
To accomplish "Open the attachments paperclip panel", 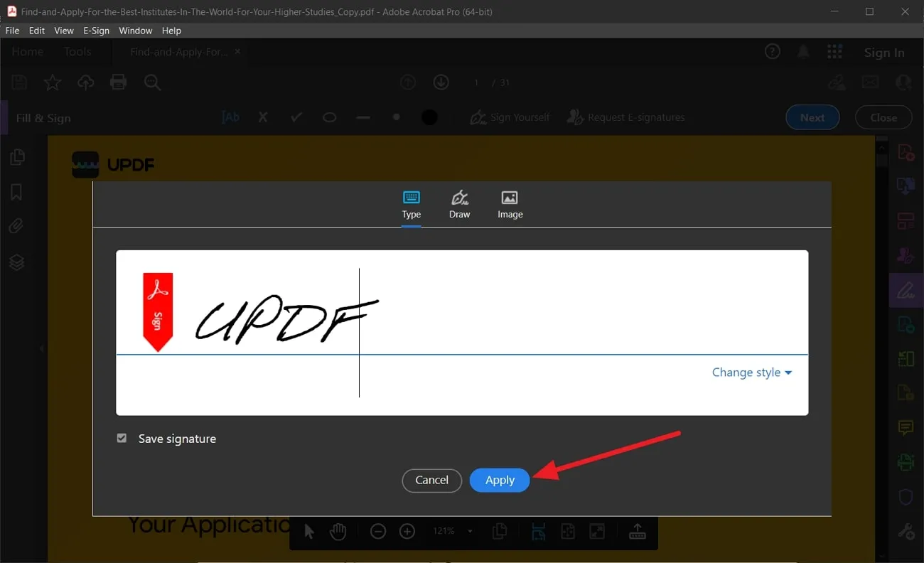I will 16,227.
